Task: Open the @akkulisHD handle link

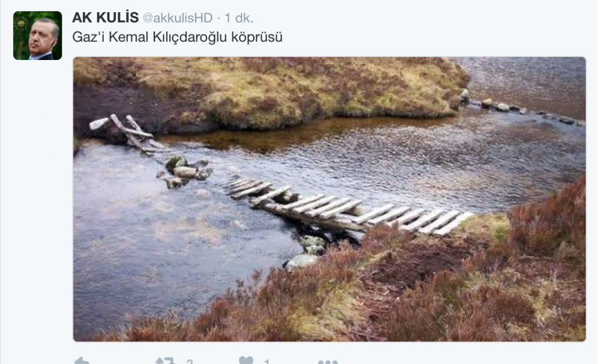Action: 177,18
